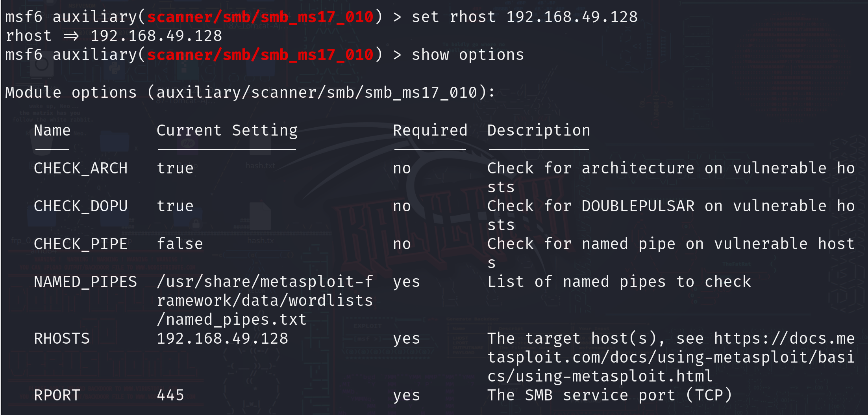The height and width of the screenshot is (415, 868).
Task: Select the NAMED_PIPES option name
Action: 85,282
